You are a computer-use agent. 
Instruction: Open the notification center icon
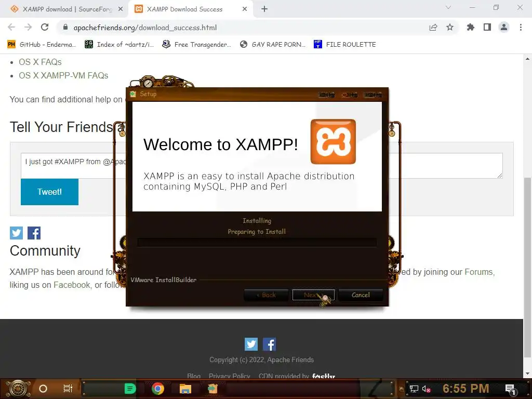click(510, 389)
